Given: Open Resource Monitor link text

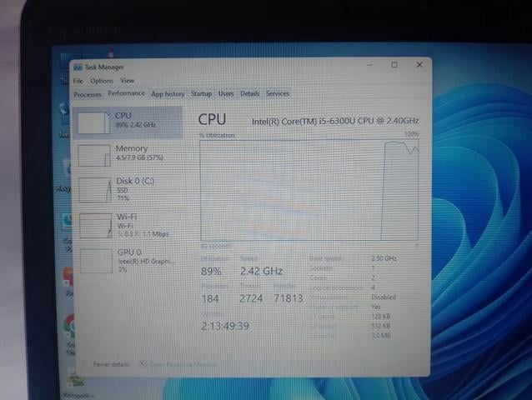Looking at the screenshot, I should [183, 364].
